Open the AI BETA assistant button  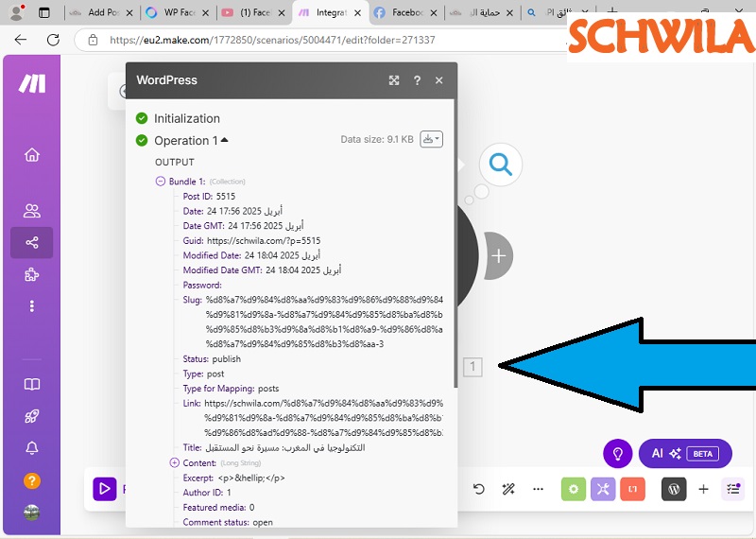point(685,454)
